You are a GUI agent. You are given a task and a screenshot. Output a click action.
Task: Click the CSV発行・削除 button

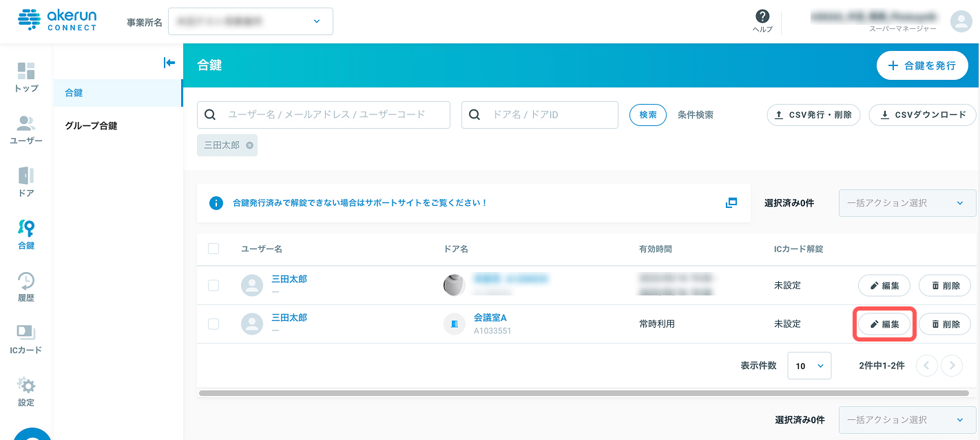coord(813,115)
